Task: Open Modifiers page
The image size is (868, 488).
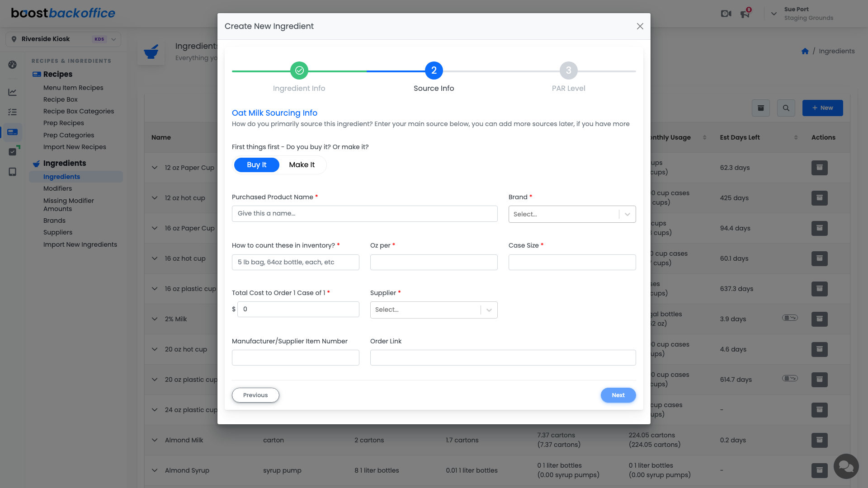Action: (57, 188)
